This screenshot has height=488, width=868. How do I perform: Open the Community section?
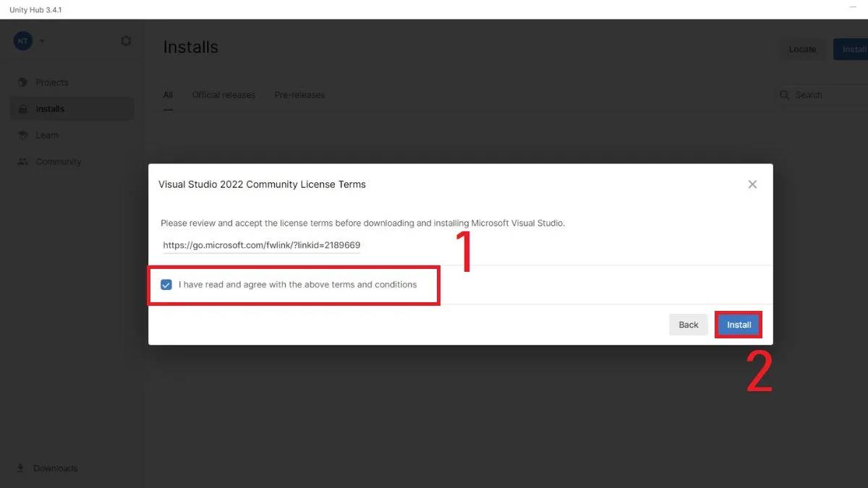[58, 162]
